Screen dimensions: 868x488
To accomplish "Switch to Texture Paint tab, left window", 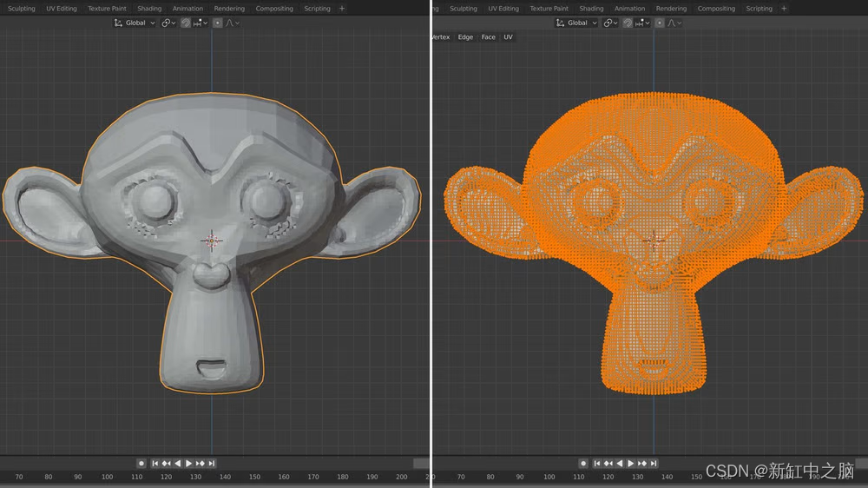I will pyautogui.click(x=107, y=9).
